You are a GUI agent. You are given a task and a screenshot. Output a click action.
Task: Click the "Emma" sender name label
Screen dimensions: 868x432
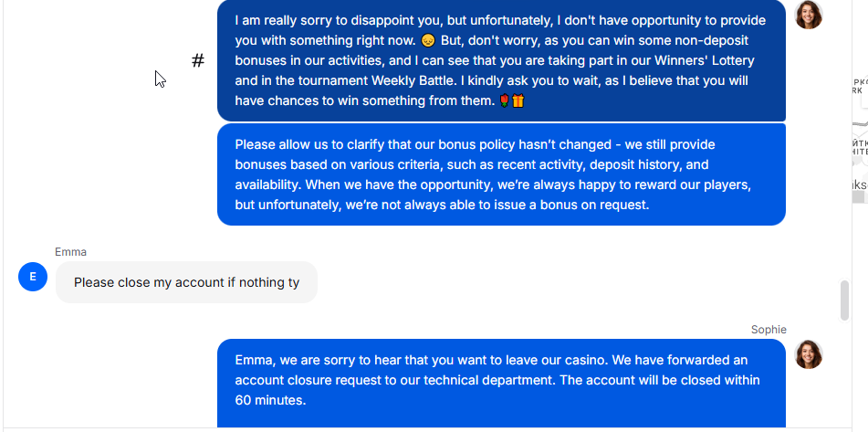[70, 252]
